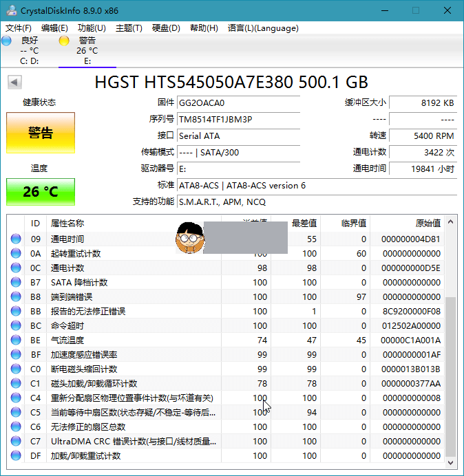Click the drive letter field E:
The image size is (464, 476).
click(238, 169)
